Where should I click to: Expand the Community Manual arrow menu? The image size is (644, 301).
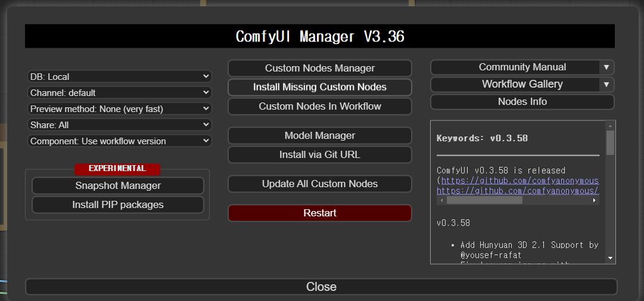606,67
